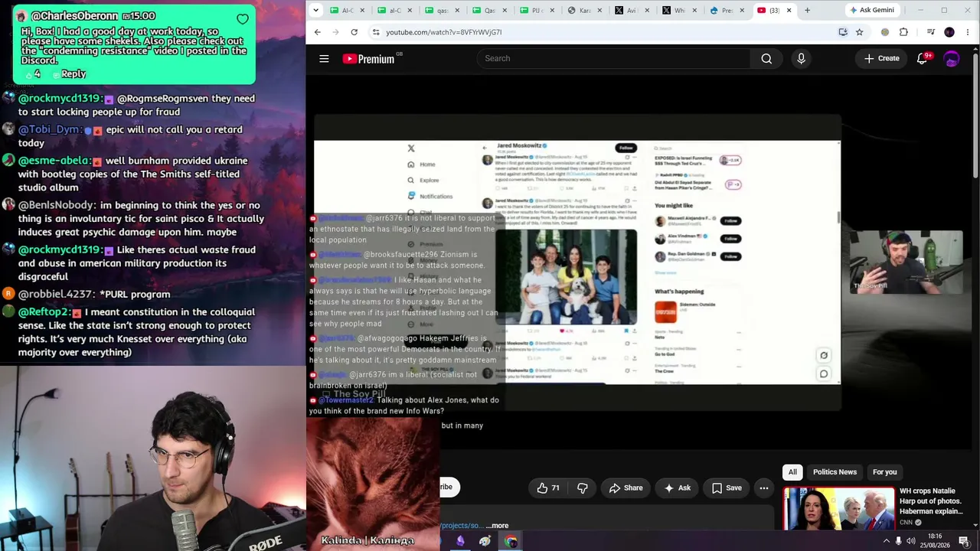Select the All filter chip
This screenshot has height=551, width=980.
point(792,472)
